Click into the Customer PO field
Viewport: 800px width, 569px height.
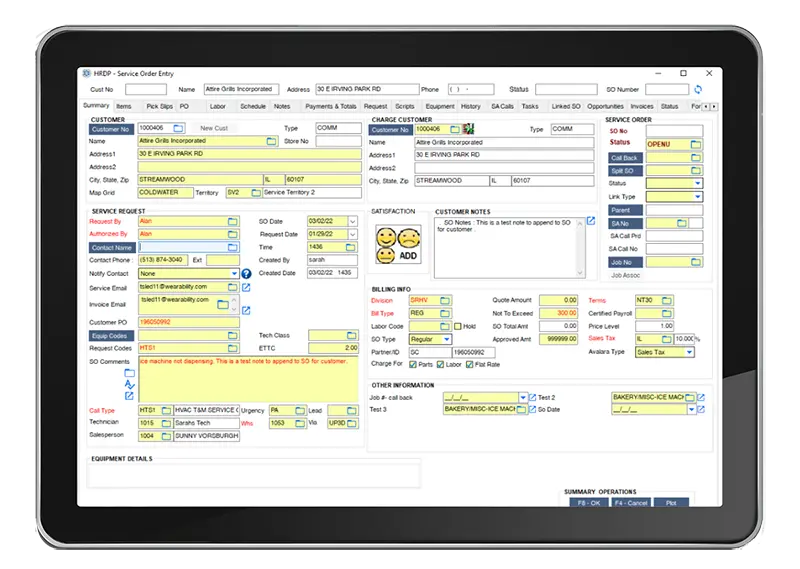click(x=189, y=322)
